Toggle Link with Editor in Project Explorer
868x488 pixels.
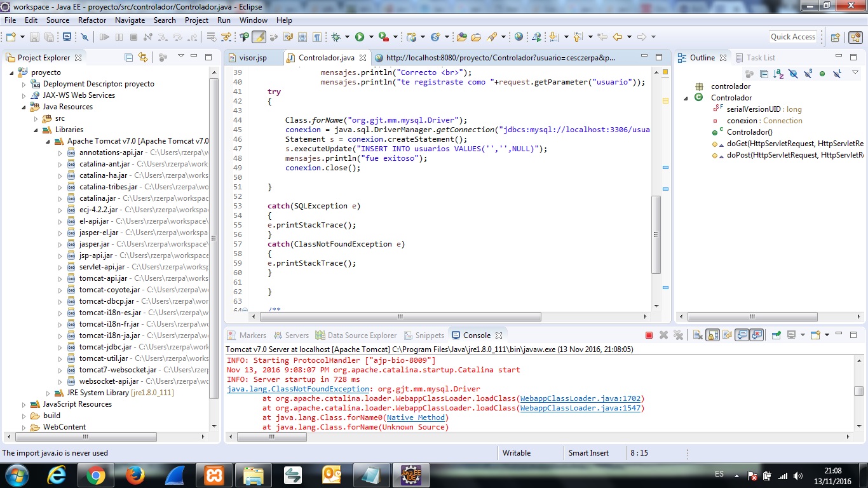point(143,57)
